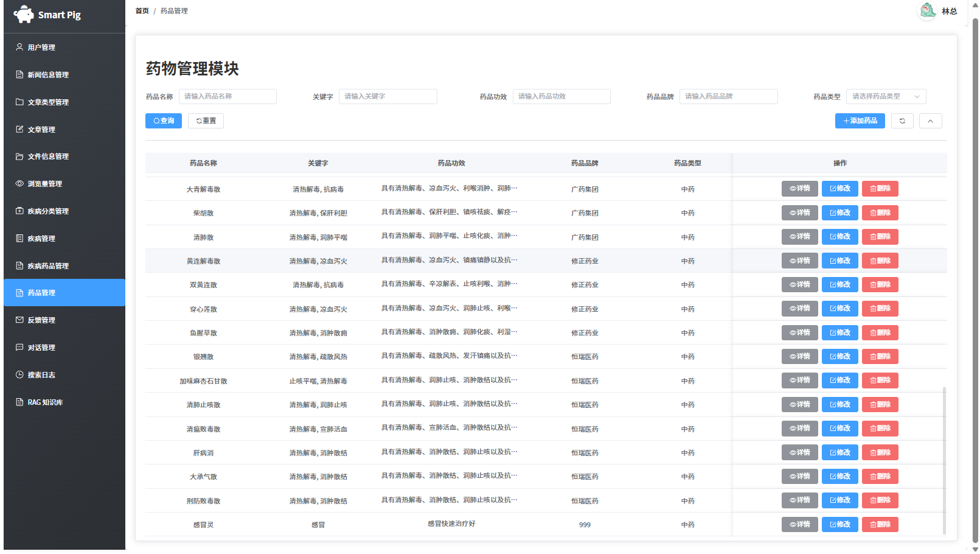Open 文章类型管理 sidebar entry
This screenshot has height=554, width=980.
coord(64,102)
